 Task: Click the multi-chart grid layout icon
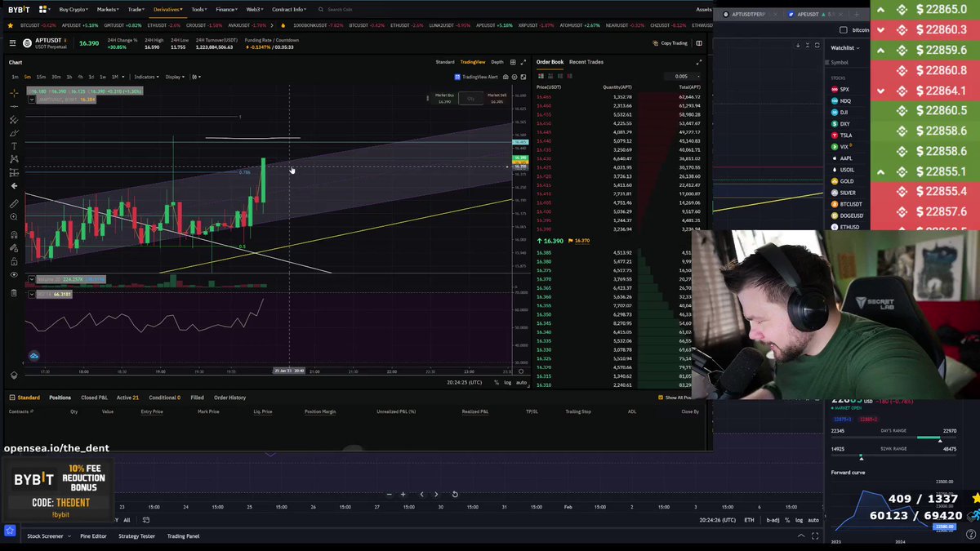(x=514, y=62)
